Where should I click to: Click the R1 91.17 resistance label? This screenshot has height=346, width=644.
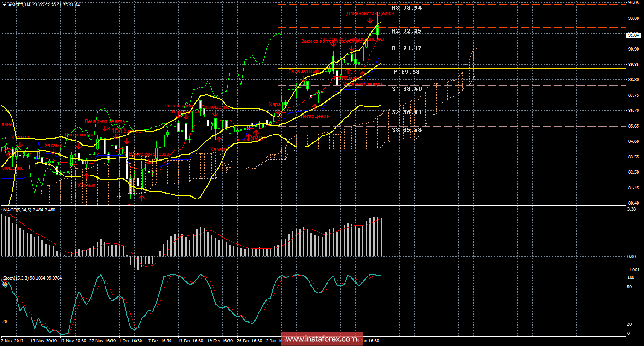[407, 48]
